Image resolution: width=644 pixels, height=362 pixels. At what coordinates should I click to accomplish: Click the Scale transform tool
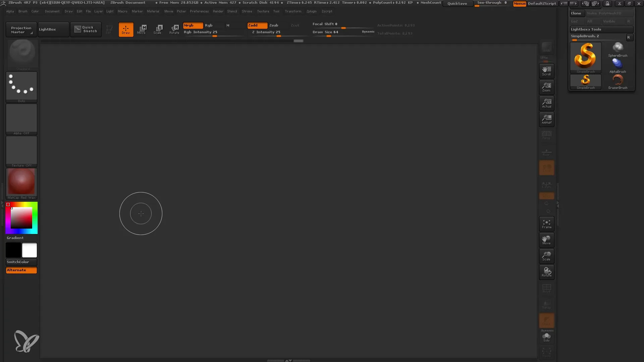click(x=157, y=29)
